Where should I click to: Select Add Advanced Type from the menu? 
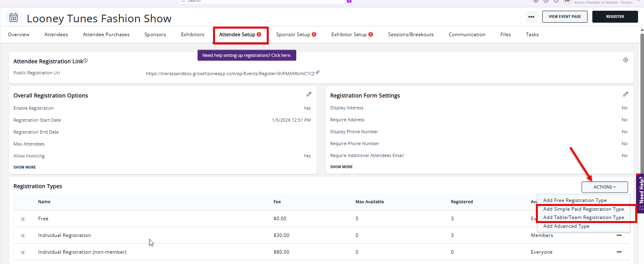[x=566, y=226]
